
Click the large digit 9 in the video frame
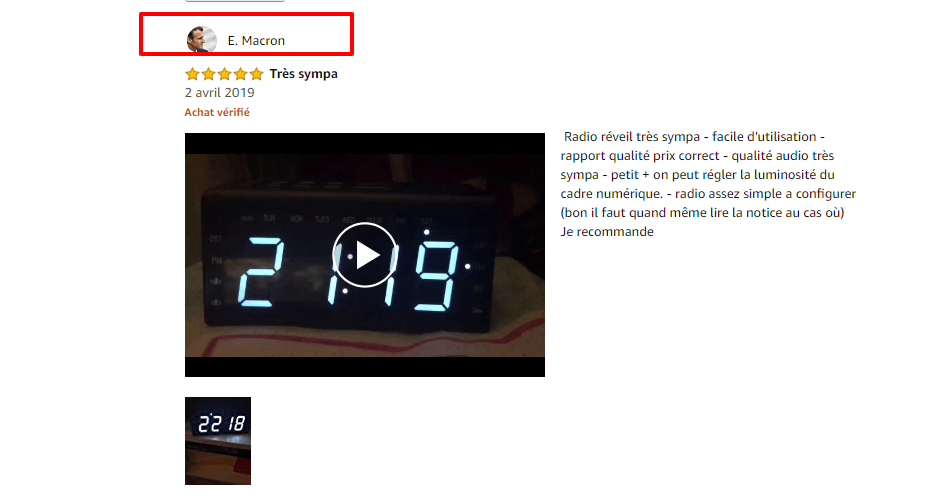point(437,276)
